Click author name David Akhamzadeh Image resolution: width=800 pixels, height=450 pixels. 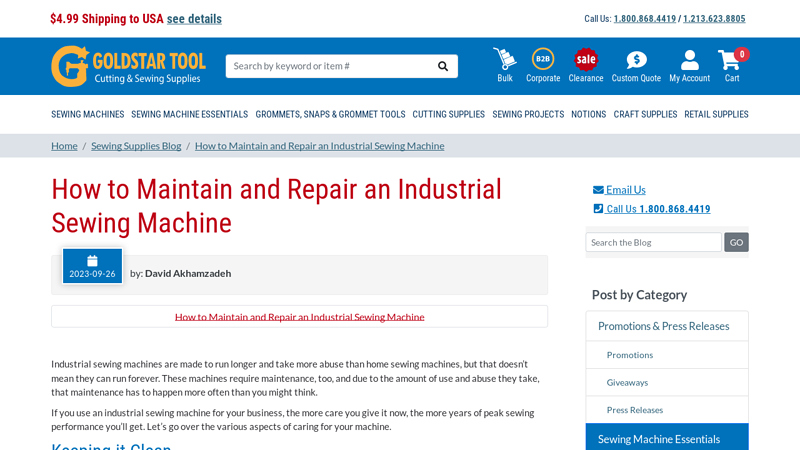[188, 273]
